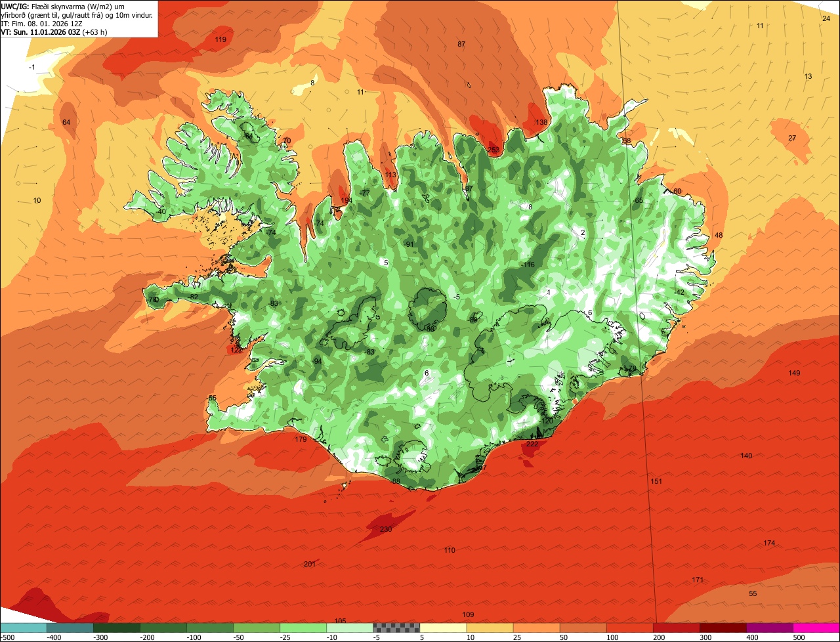Screen dimensions: 840x642
Task: Choose the legend swatch from -200 to -100
Action: click(x=163, y=628)
